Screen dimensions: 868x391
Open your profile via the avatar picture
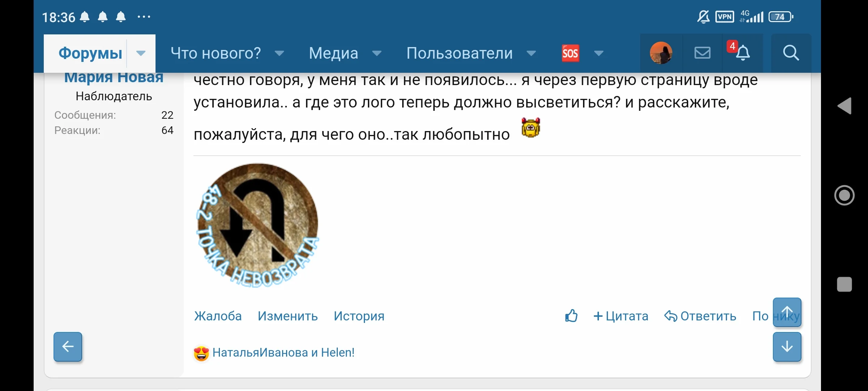click(x=661, y=53)
